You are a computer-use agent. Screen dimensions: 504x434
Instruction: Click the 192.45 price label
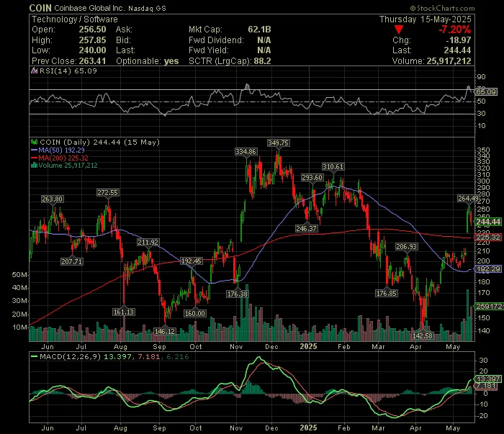(192, 261)
